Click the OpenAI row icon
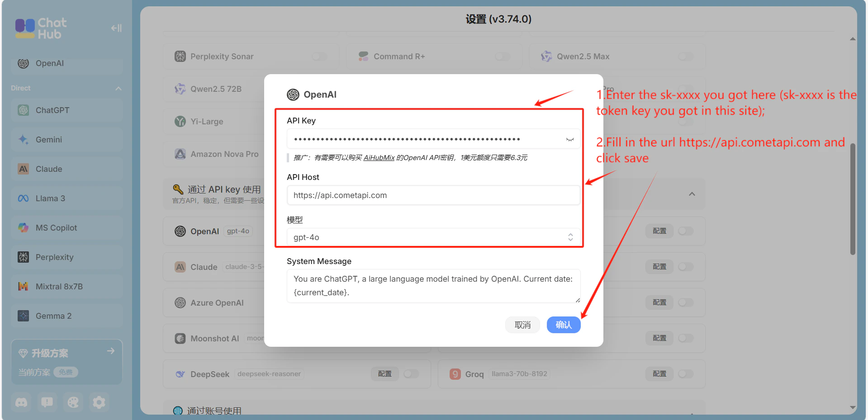 180,231
